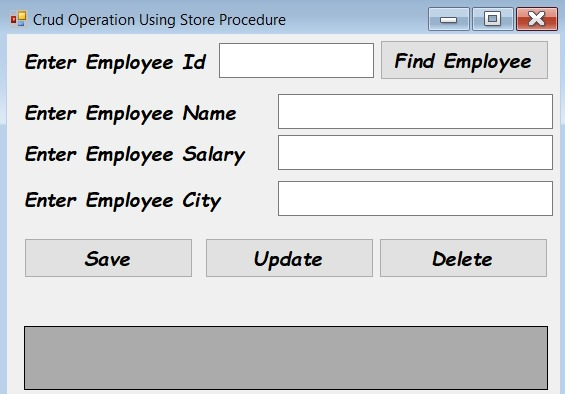Click the gray data grid area
This screenshot has width=565, height=394.
click(286, 358)
